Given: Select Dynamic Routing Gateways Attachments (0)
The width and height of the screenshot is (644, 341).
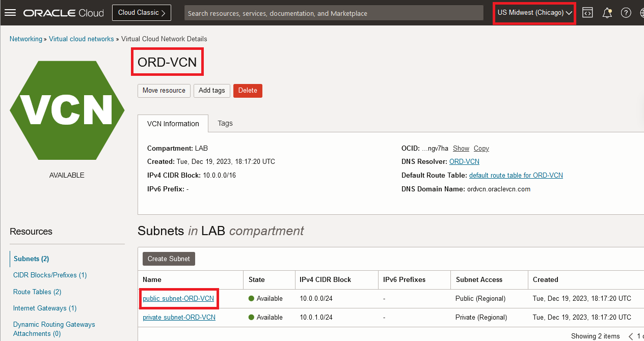Looking at the screenshot, I should coord(54,329).
